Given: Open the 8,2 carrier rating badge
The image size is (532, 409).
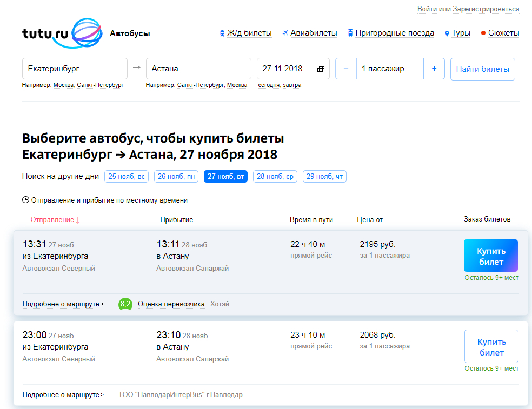Looking at the screenshot, I should point(125,304).
